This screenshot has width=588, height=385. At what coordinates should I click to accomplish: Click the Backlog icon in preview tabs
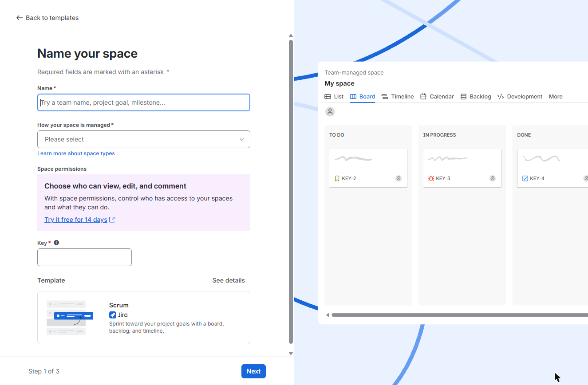[463, 97]
